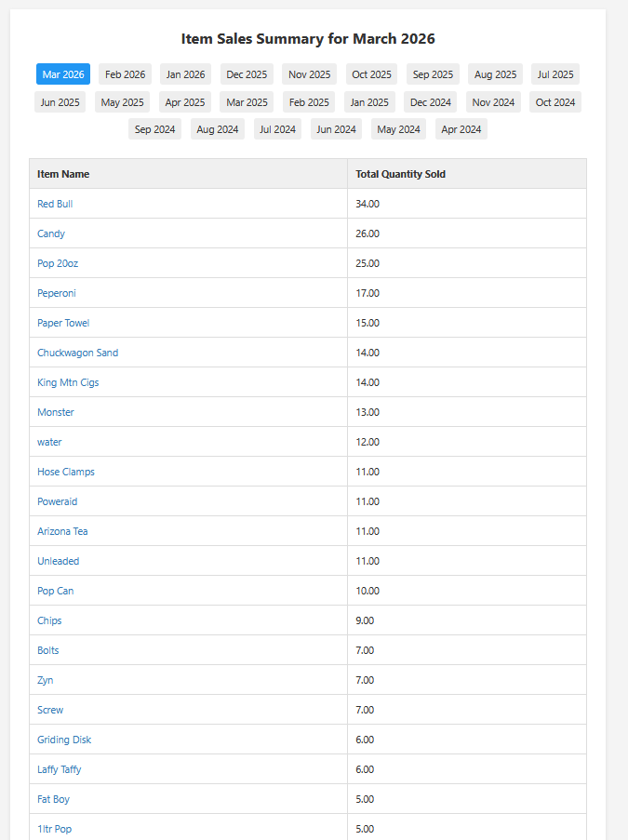Viewport: 628px width, 840px height.
Task: Click the Item Name column header
Action: click(x=63, y=174)
